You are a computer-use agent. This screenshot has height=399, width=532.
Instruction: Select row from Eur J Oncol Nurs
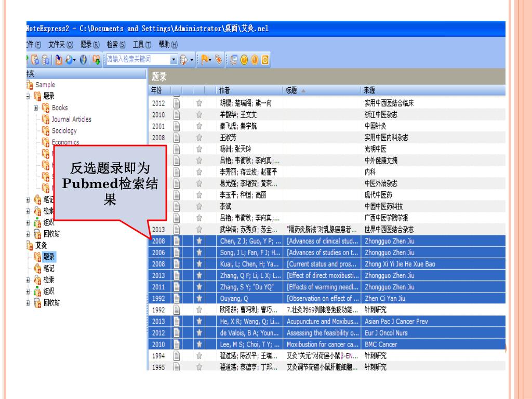click(327, 333)
